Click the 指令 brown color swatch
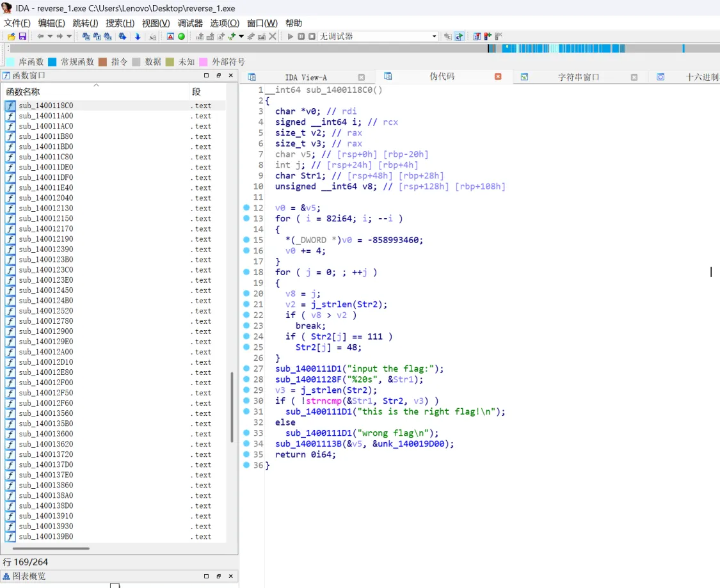 [102, 62]
